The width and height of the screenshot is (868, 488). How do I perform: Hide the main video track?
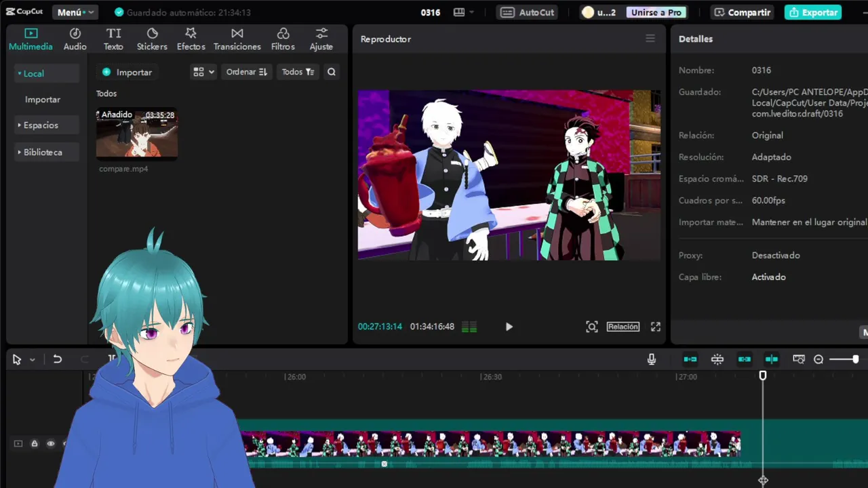tap(51, 444)
